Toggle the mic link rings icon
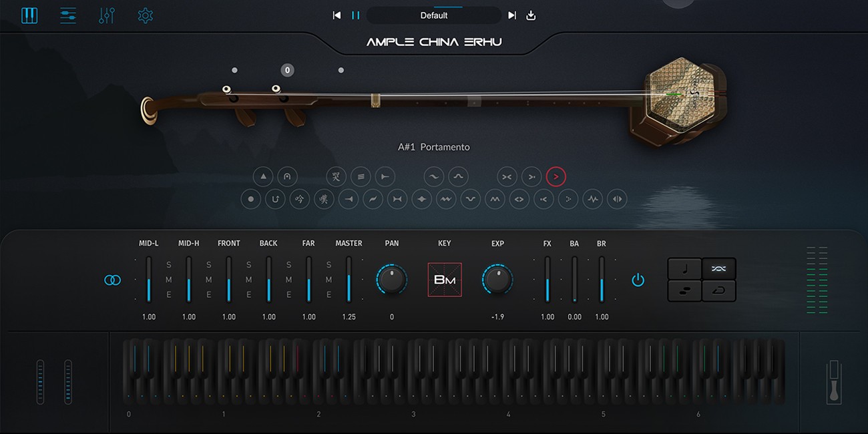This screenshot has height=434, width=868. (x=113, y=280)
